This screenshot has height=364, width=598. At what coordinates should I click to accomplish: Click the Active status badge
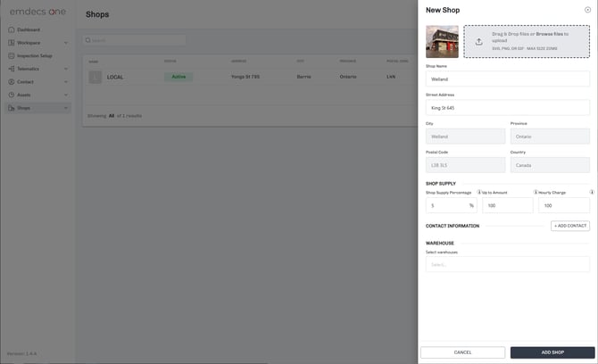click(x=179, y=77)
